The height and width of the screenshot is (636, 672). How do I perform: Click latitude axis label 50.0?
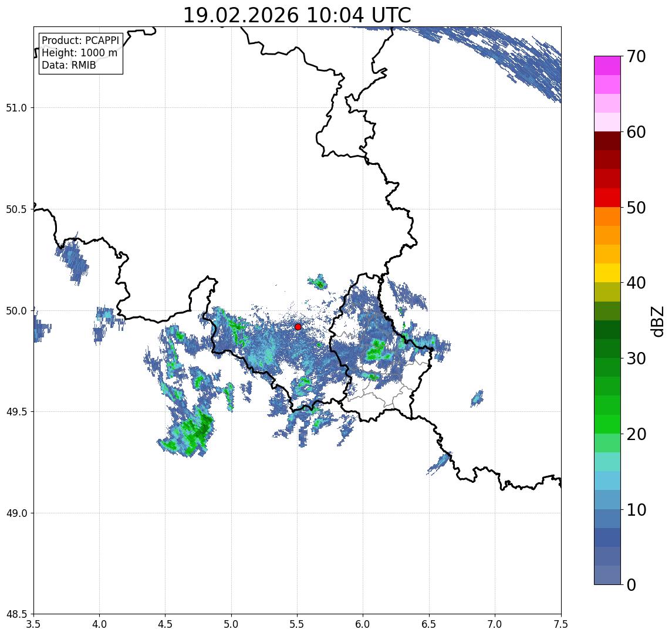16,311
